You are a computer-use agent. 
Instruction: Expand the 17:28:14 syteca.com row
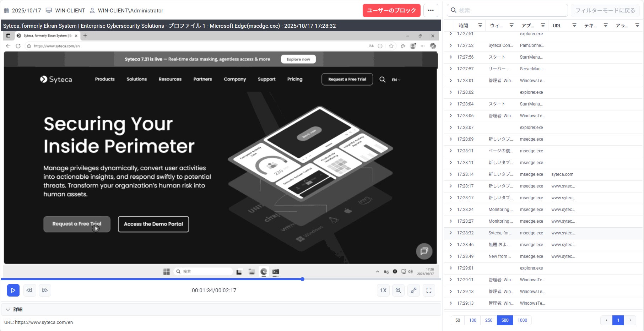pos(451,174)
